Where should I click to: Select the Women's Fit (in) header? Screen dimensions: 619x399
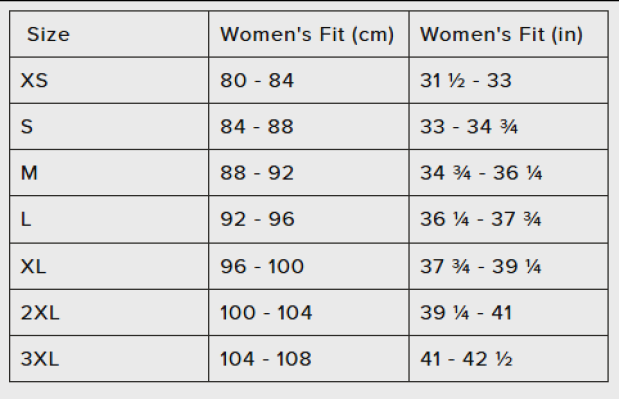501,34
